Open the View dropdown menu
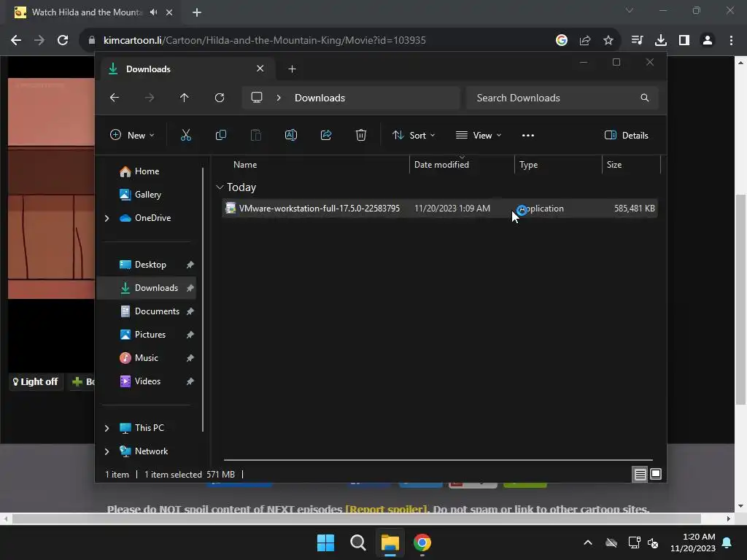This screenshot has width=747, height=560. point(479,135)
